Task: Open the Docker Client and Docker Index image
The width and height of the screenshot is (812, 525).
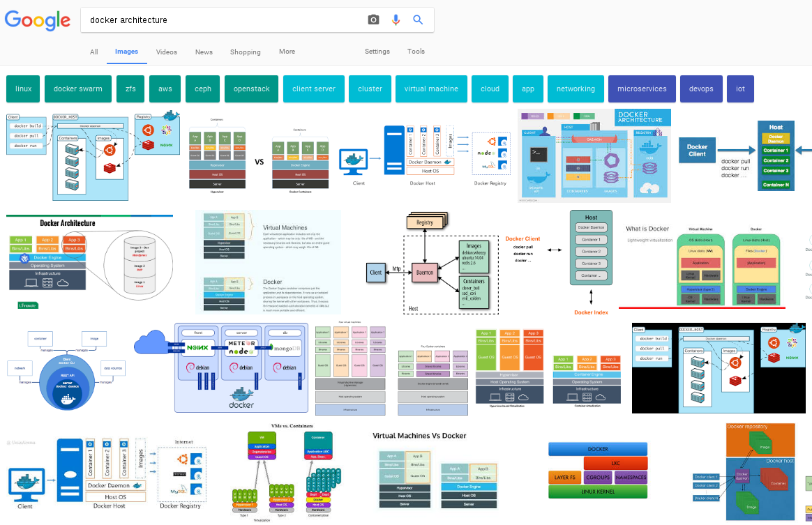Action: tap(559, 263)
